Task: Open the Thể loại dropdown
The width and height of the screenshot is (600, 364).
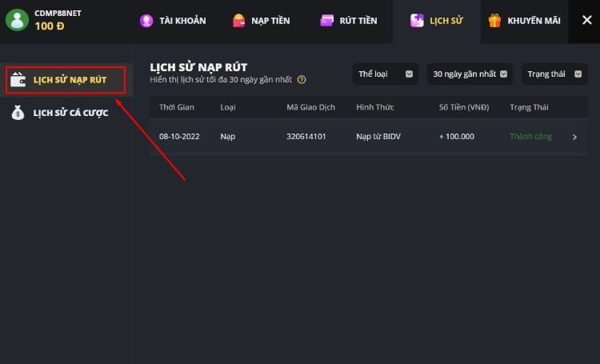Action: [385, 74]
